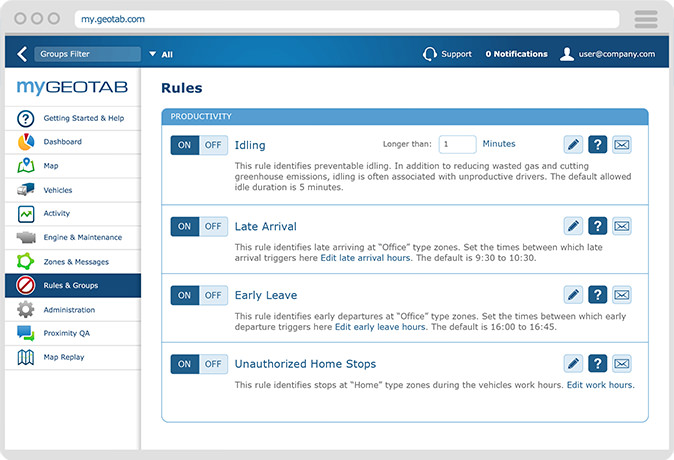
Task: Click the Edit late arrival hours link
Action: (x=366, y=258)
